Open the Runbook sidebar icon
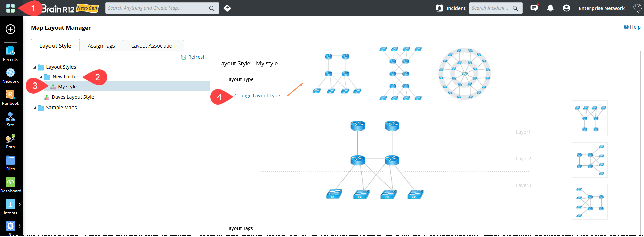This screenshot has height=237, width=644. pos(11,97)
